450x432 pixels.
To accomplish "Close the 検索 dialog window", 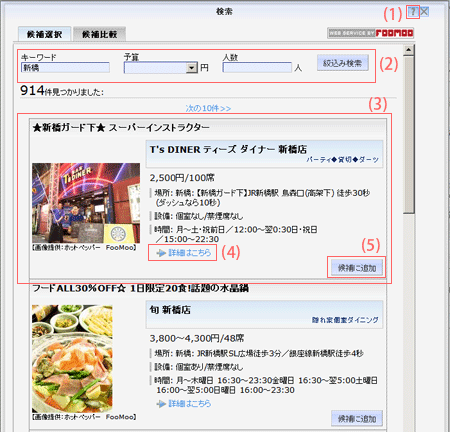I will 424,12.
